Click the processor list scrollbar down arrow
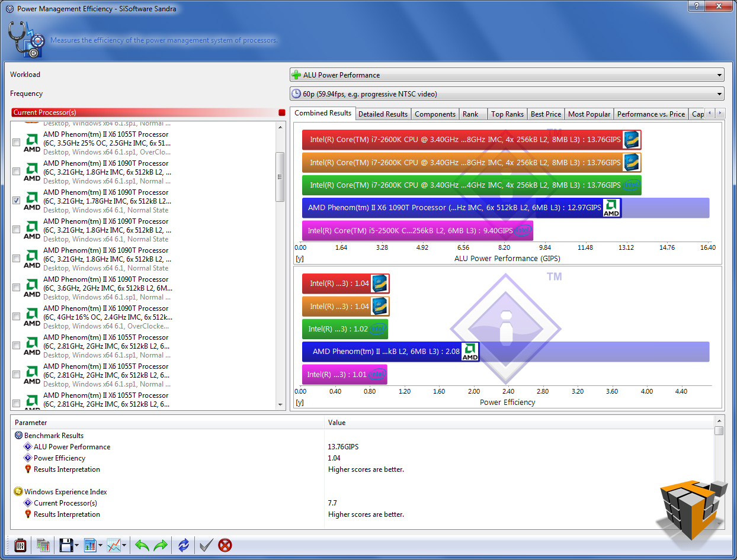This screenshot has width=737, height=560. click(x=281, y=404)
